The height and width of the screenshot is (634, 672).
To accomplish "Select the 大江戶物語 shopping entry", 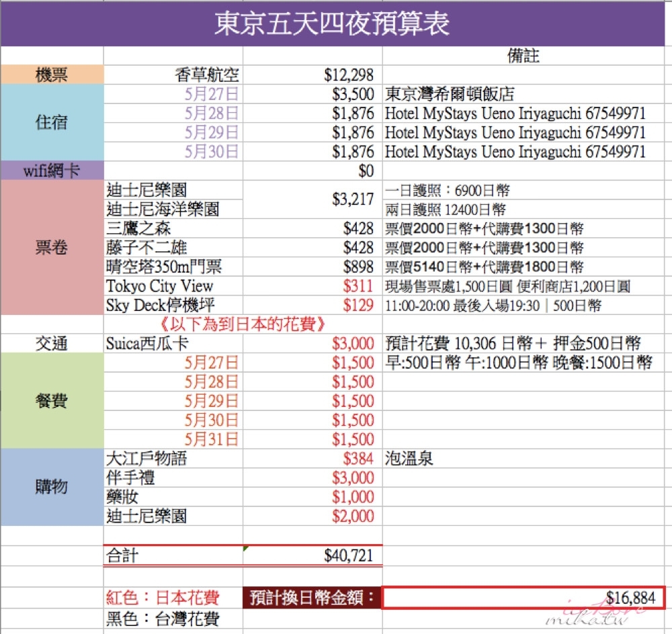I will [x=141, y=459].
